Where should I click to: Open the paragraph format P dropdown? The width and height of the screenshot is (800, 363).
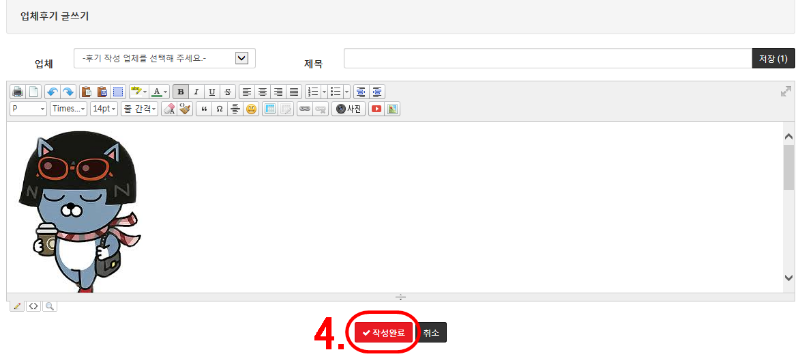tap(28, 109)
